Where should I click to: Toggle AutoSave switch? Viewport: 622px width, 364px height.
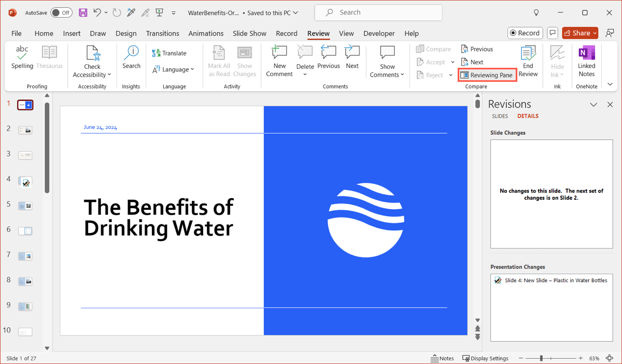point(61,12)
